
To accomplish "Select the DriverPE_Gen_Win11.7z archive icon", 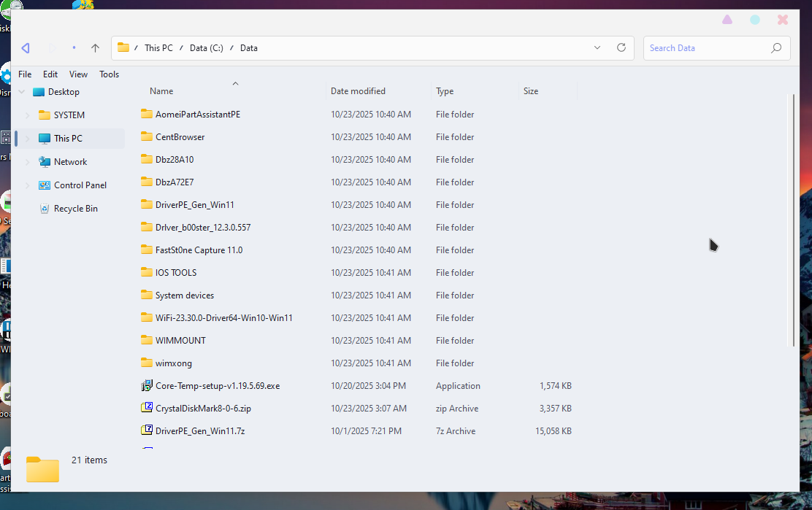I will pos(147,430).
